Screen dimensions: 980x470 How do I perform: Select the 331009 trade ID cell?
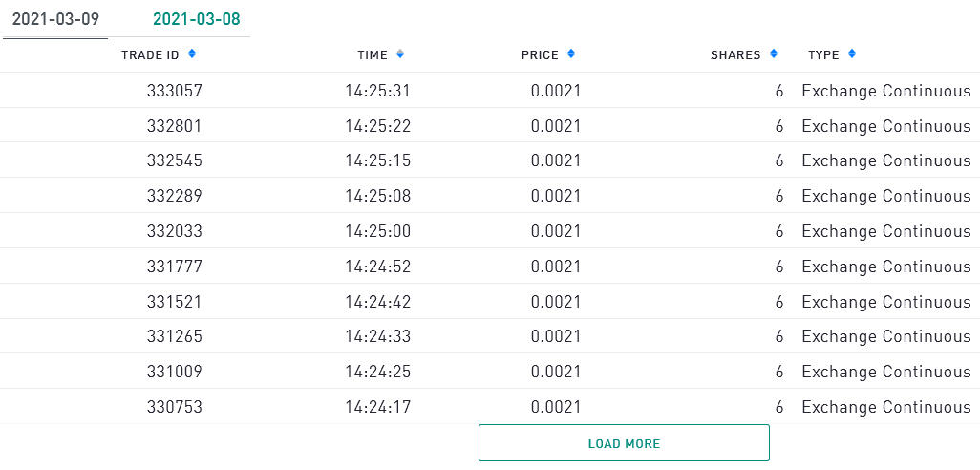(175, 372)
